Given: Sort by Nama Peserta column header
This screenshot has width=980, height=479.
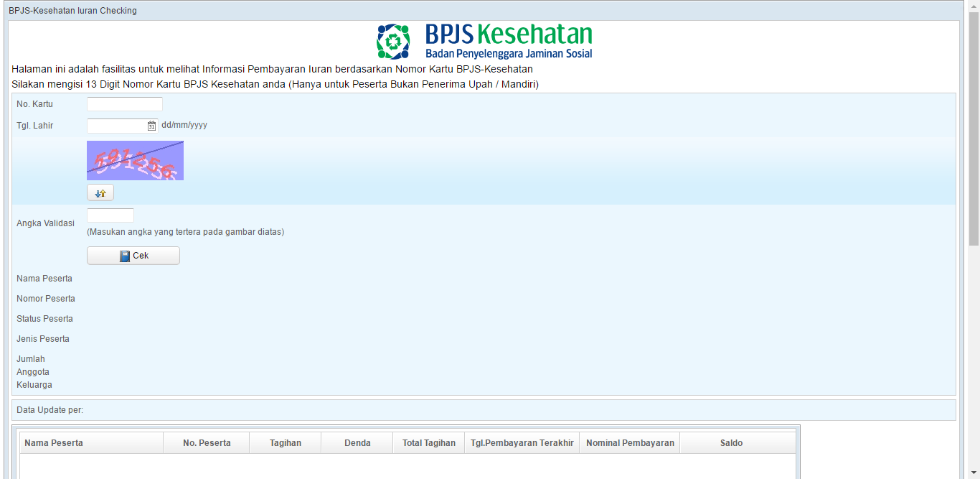Looking at the screenshot, I should tap(91, 443).
